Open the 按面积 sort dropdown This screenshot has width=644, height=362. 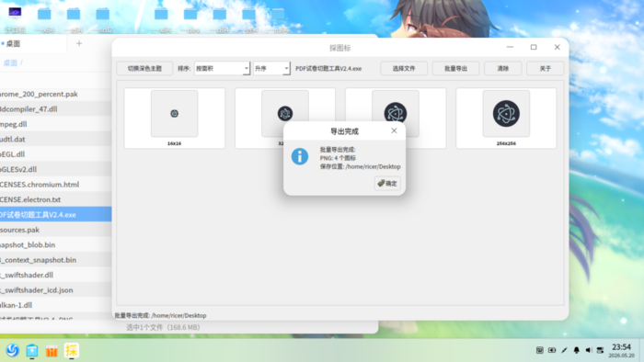tap(222, 69)
